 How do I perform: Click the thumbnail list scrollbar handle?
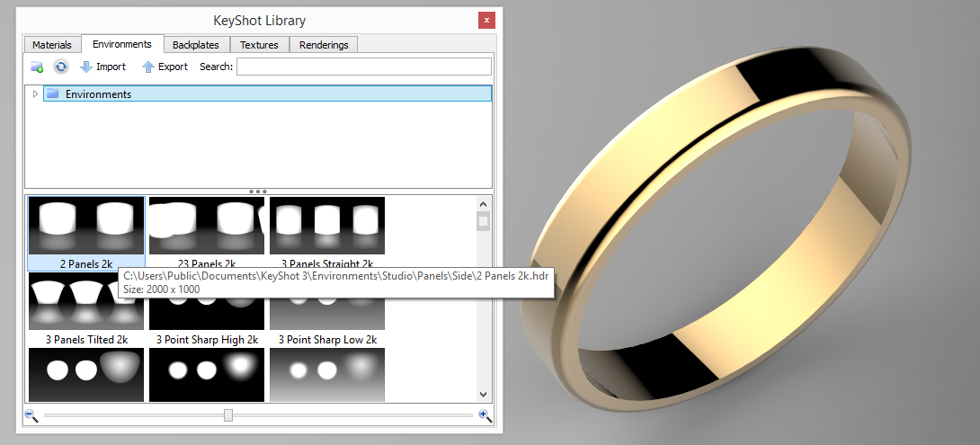483,221
